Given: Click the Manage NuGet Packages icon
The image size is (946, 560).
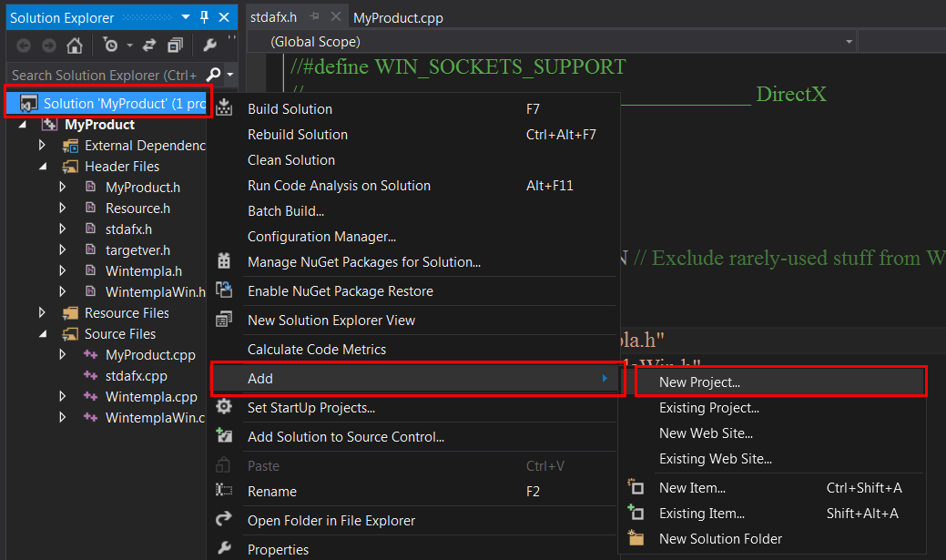Looking at the screenshot, I should point(224,261).
